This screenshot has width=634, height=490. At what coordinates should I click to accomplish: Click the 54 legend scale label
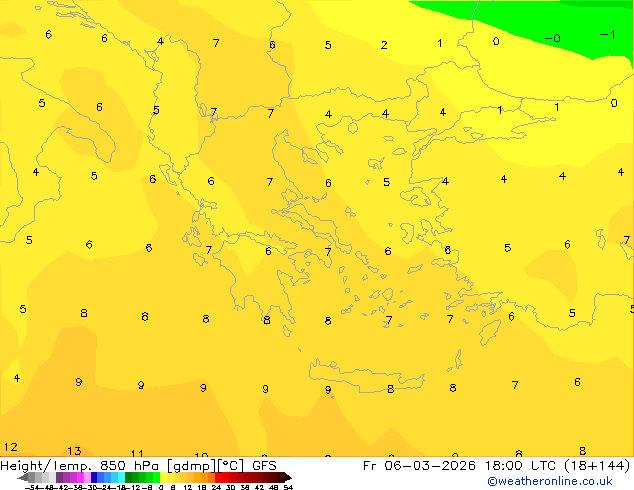tap(288, 487)
